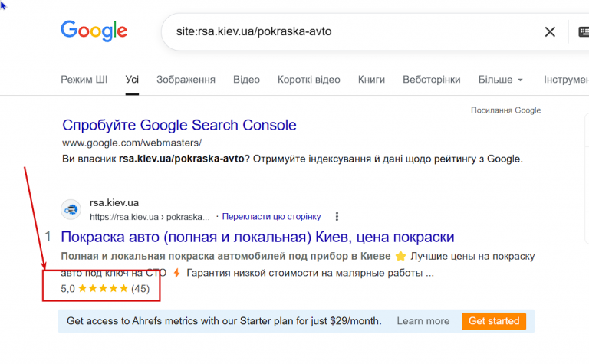The image size is (589, 364).
Task: Open the Відео tab
Action: coord(246,80)
